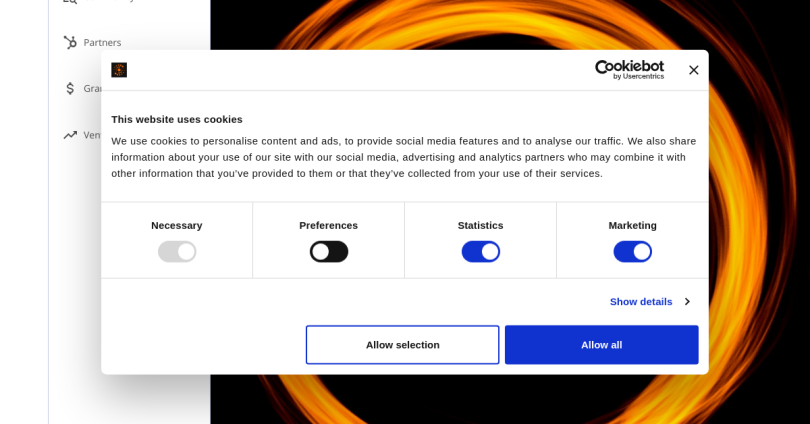
Task: Click the Grants dollar sign icon
Action: coord(70,88)
